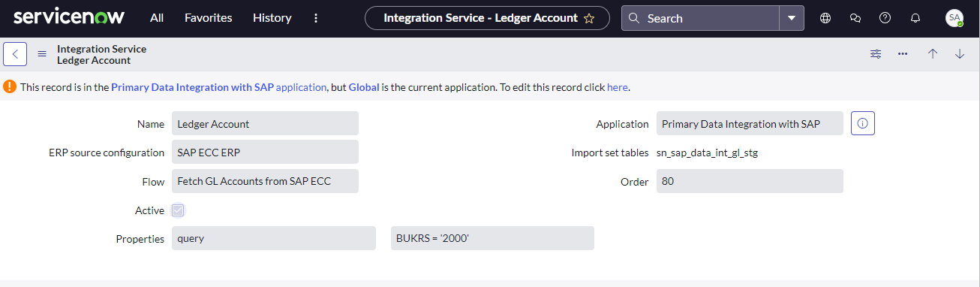Open the Global application link

[364, 87]
